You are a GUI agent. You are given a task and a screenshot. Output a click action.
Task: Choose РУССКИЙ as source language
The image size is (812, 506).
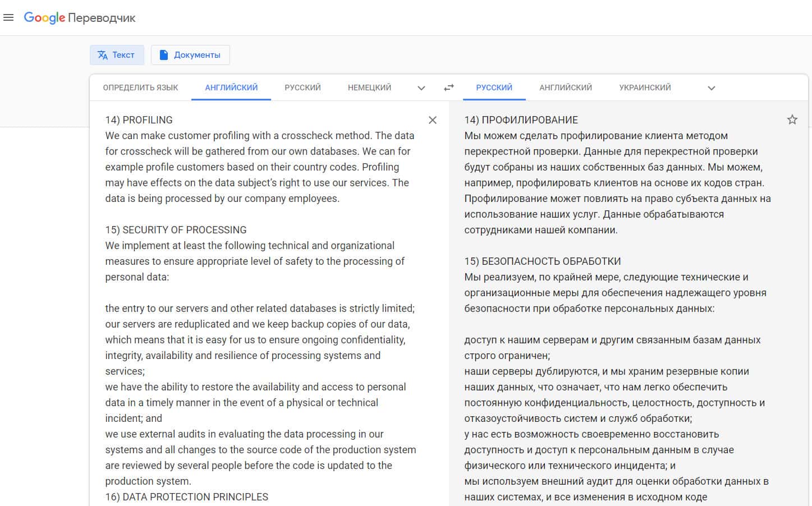[x=302, y=88]
